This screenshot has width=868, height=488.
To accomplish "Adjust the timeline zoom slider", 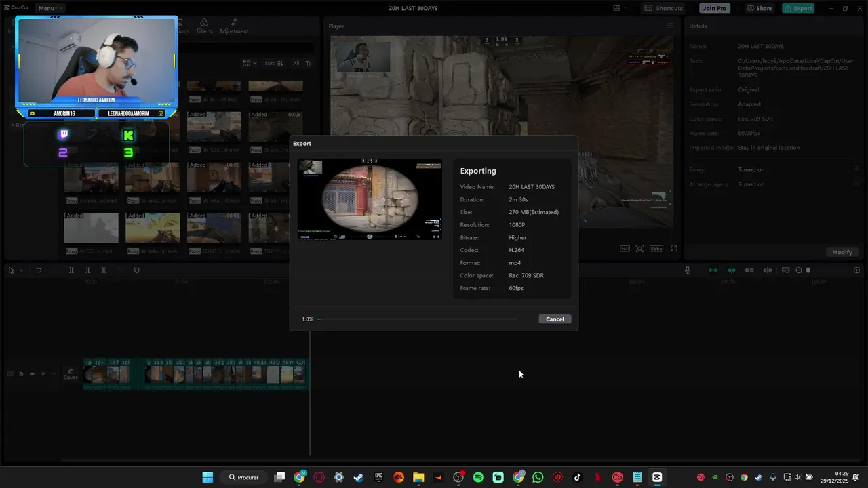I will 808,270.
